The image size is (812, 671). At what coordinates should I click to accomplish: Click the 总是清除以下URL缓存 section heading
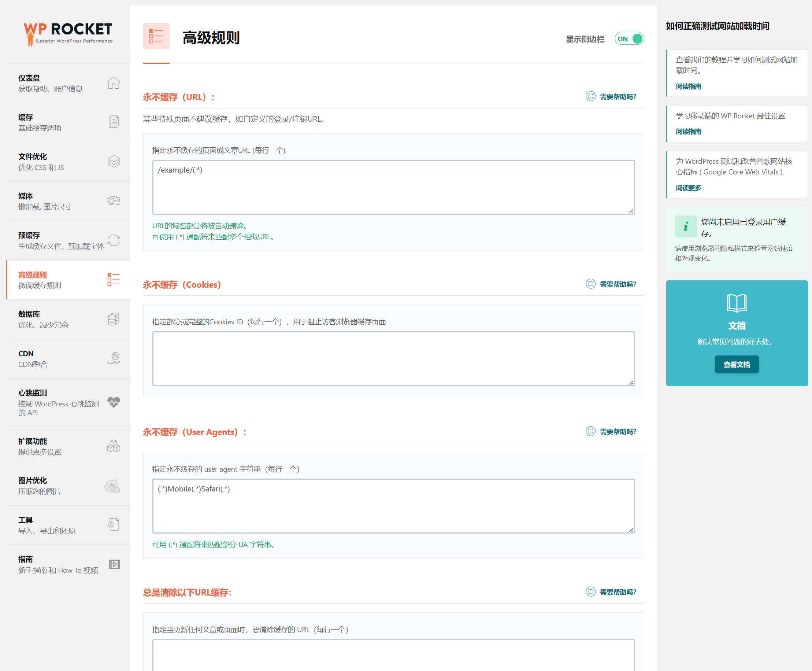[x=188, y=592]
